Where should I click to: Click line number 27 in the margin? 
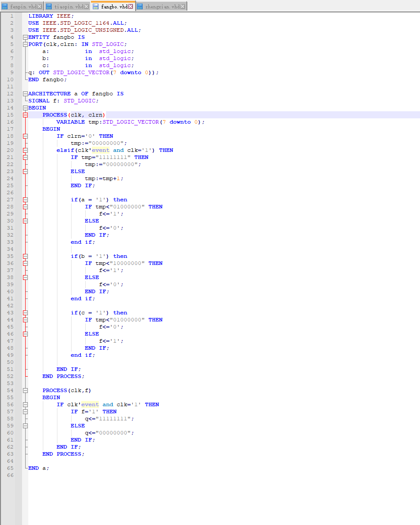click(10, 199)
